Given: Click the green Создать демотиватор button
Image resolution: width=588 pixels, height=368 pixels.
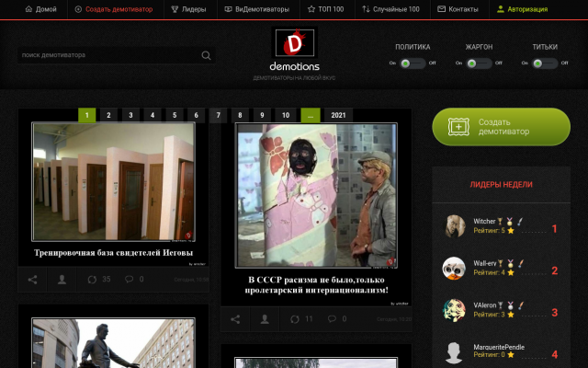Looking at the screenshot, I should (501, 127).
